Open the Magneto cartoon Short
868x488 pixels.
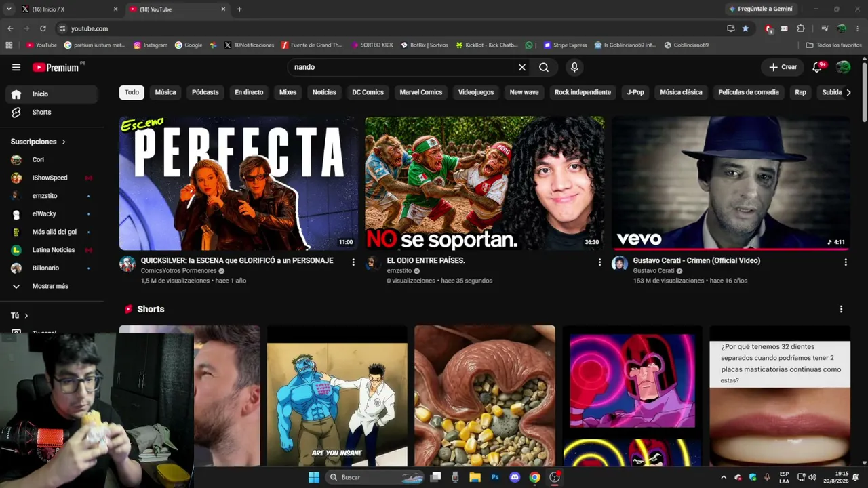633,396
